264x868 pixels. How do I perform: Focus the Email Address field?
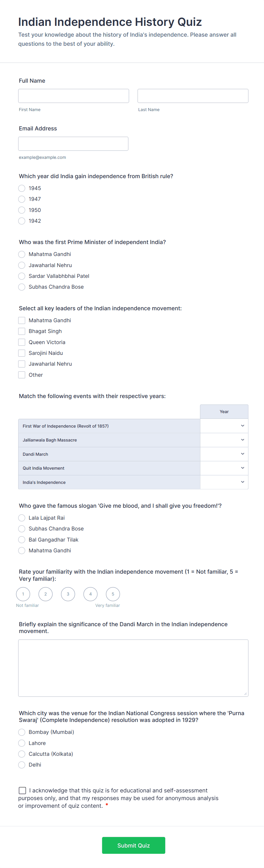(74, 143)
